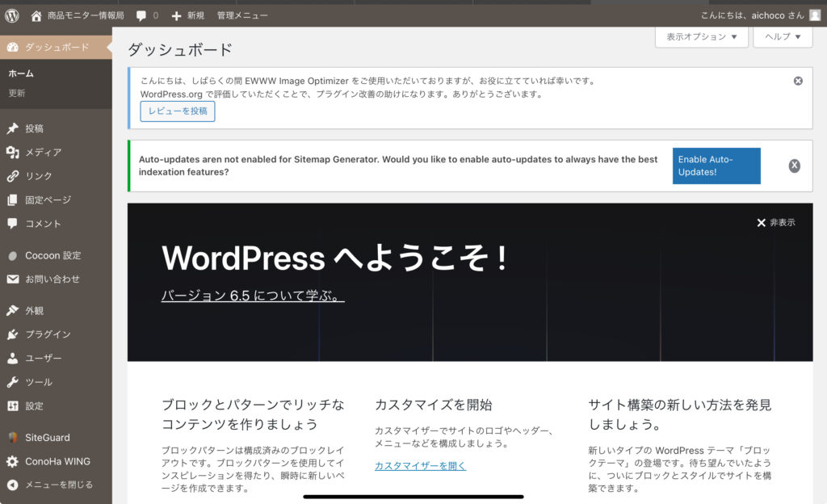Viewport: 827px width, 504px height.
Task: Click the comment count 0 in admin bar
Action: tap(156, 16)
